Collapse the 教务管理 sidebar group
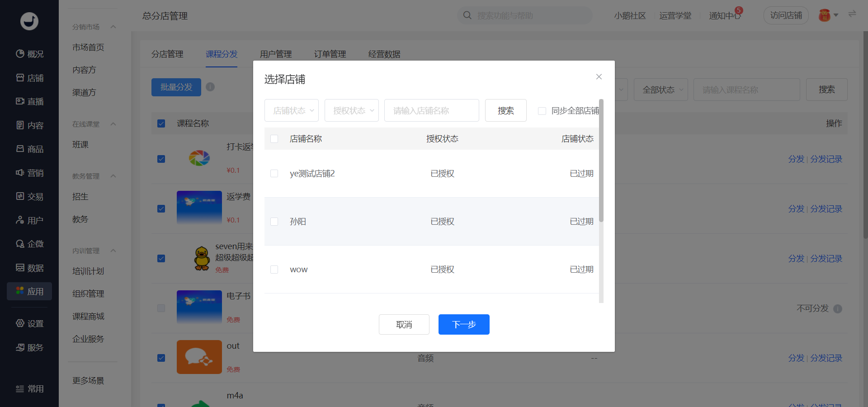 (113, 176)
